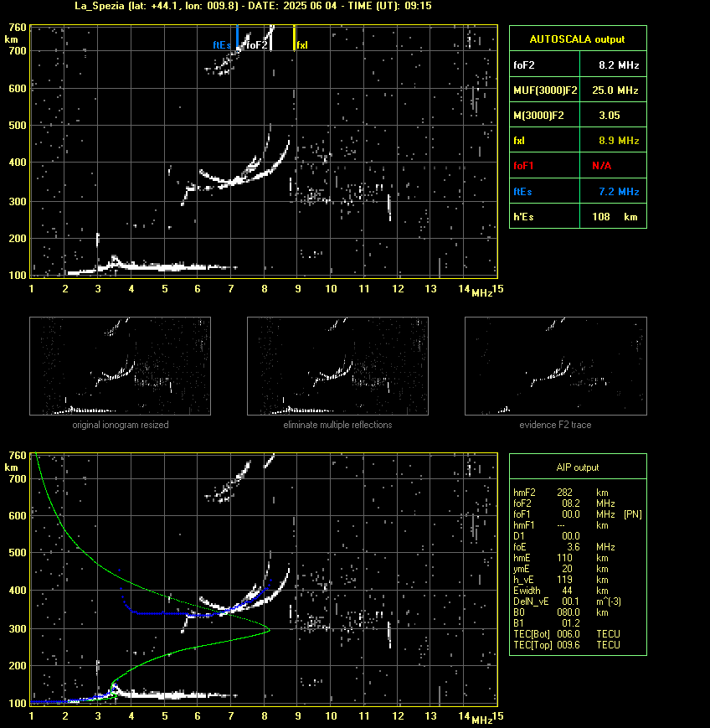
Task: Select the TEC[Top] 009.6 TECU row
Action: pyautogui.click(x=567, y=645)
